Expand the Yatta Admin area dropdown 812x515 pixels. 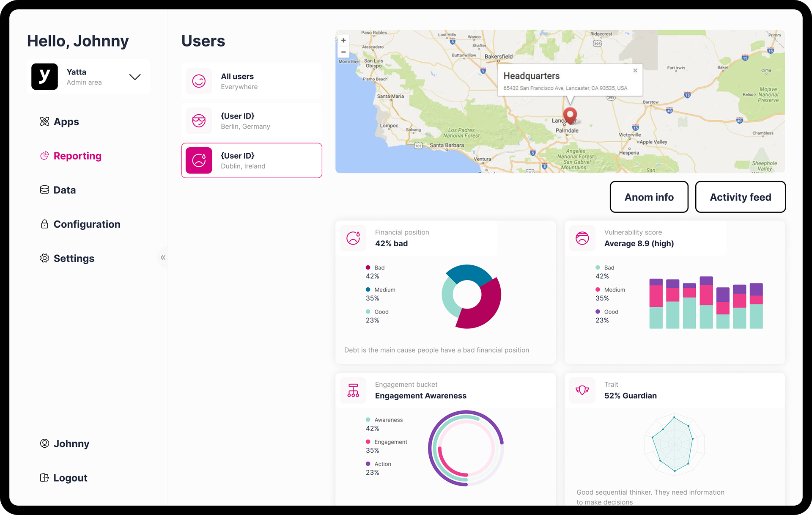coord(135,77)
